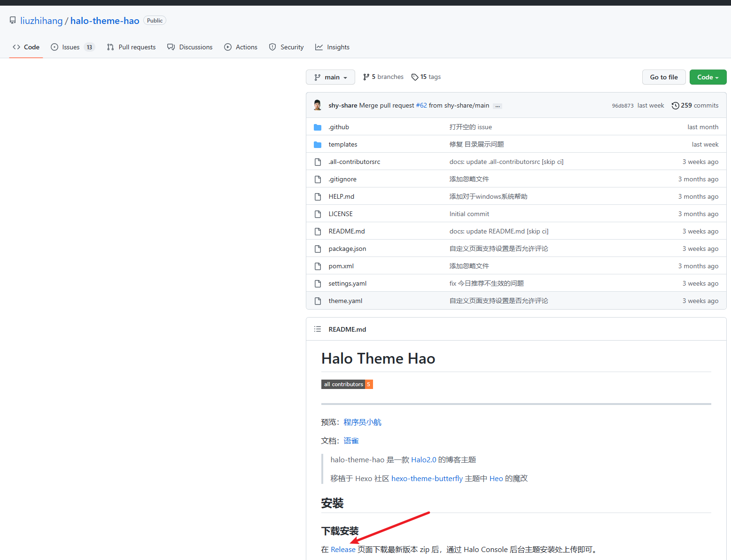Open the Actions tab
The width and height of the screenshot is (731, 560).
[x=241, y=47]
